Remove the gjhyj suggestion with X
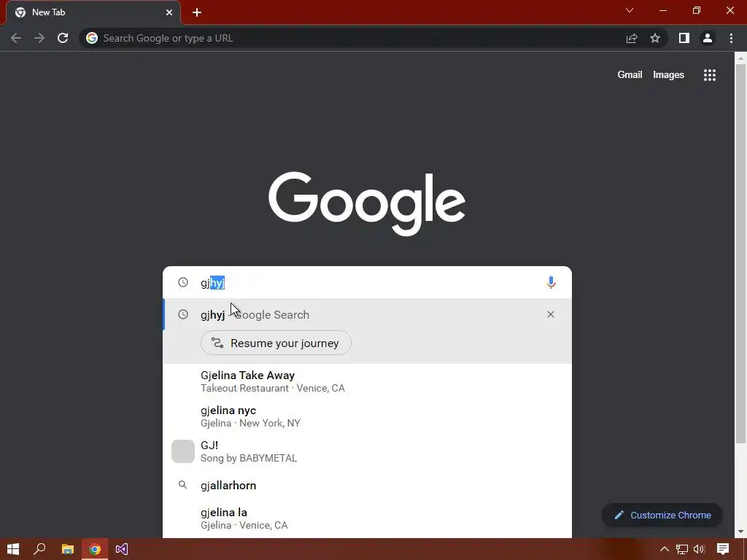The width and height of the screenshot is (747, 560). (x=551, y=314)
